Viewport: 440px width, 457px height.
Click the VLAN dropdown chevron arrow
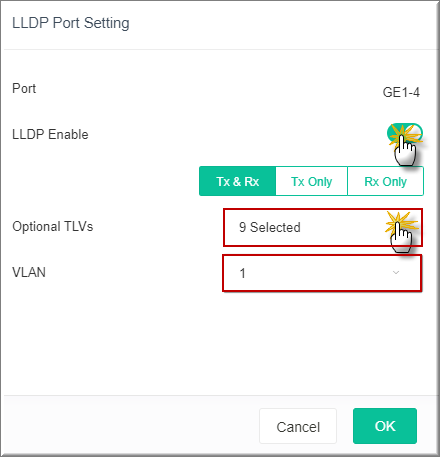396,273
